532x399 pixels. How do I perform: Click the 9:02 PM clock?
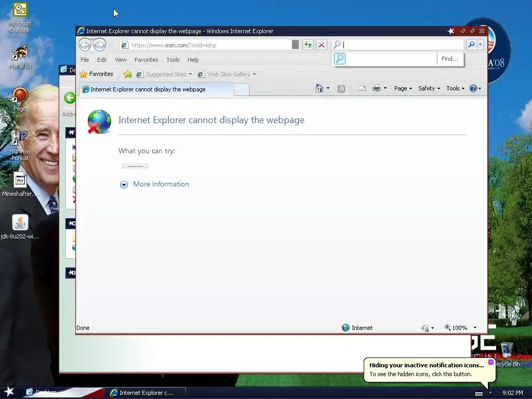(512, 393)
